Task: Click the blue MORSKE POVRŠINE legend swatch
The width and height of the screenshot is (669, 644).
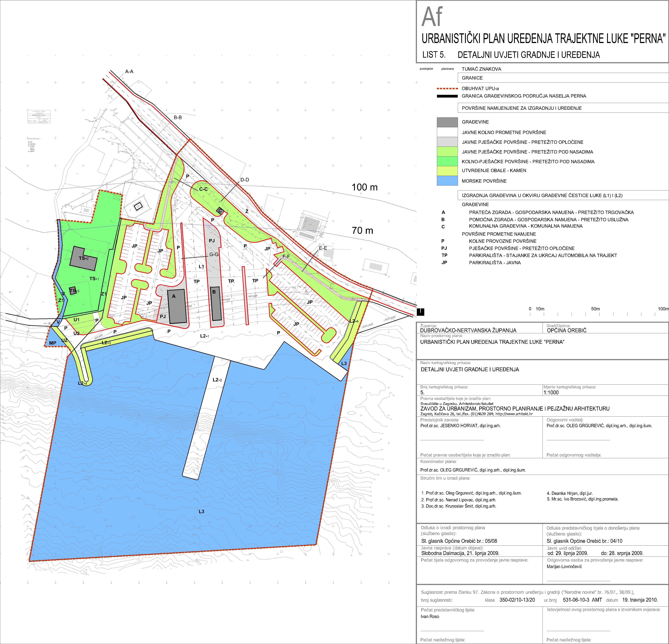Action: [447, 181]
